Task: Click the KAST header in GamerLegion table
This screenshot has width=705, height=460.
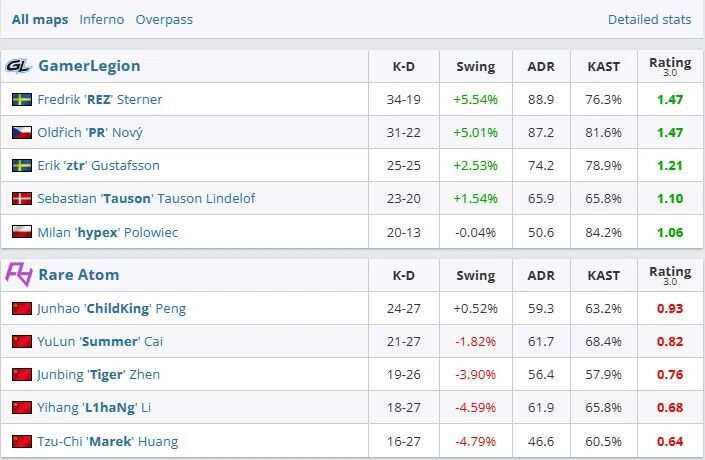Action: (x=603, y=67)
